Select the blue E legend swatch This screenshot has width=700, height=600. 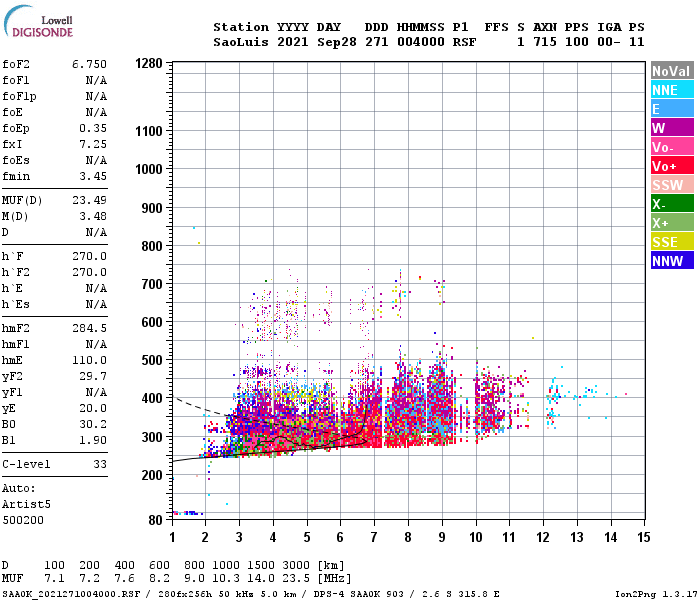pyautogui.click(x=672, y=109)
